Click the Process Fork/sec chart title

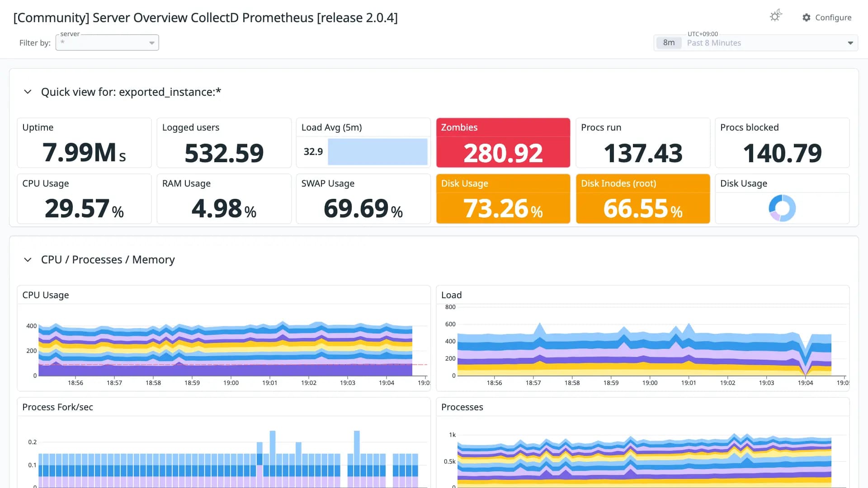coord(57,407)
